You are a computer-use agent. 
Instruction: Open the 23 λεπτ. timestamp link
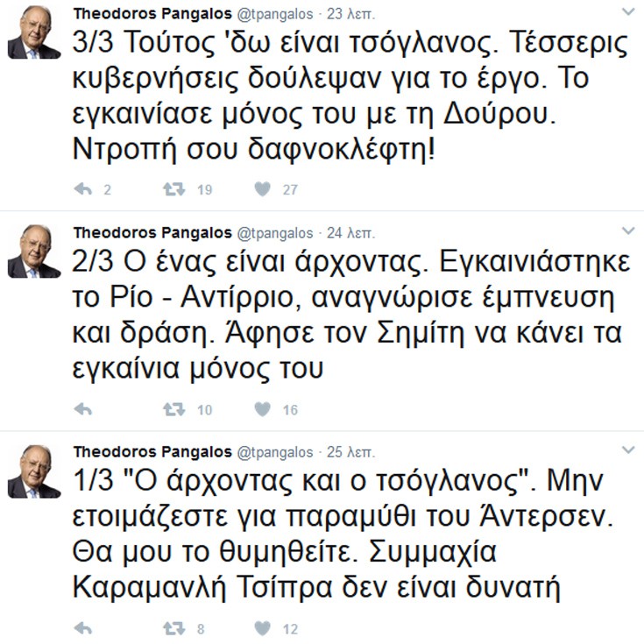(x=350, y=14)
